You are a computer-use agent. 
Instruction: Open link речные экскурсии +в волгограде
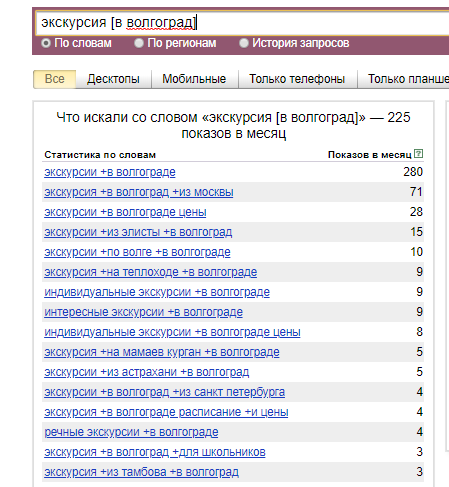[x=131, y=432]
